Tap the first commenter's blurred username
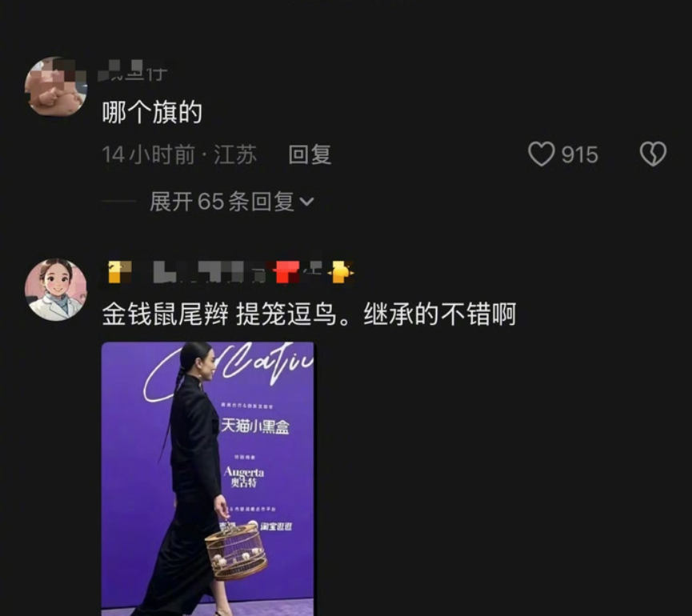This screenshot has width=692, height=616. click(132, 70)
